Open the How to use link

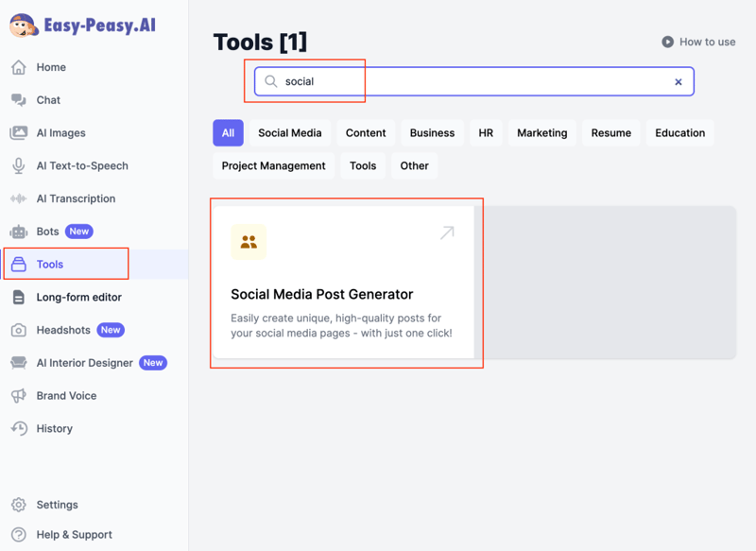pyautogui.click(x=698, y=42)
